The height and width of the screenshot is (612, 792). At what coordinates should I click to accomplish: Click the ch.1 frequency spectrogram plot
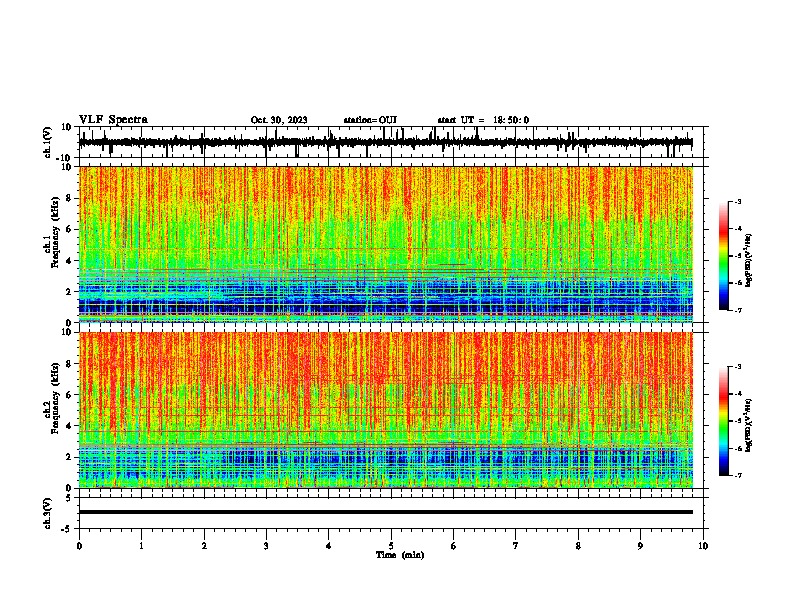tap(385, 244)
